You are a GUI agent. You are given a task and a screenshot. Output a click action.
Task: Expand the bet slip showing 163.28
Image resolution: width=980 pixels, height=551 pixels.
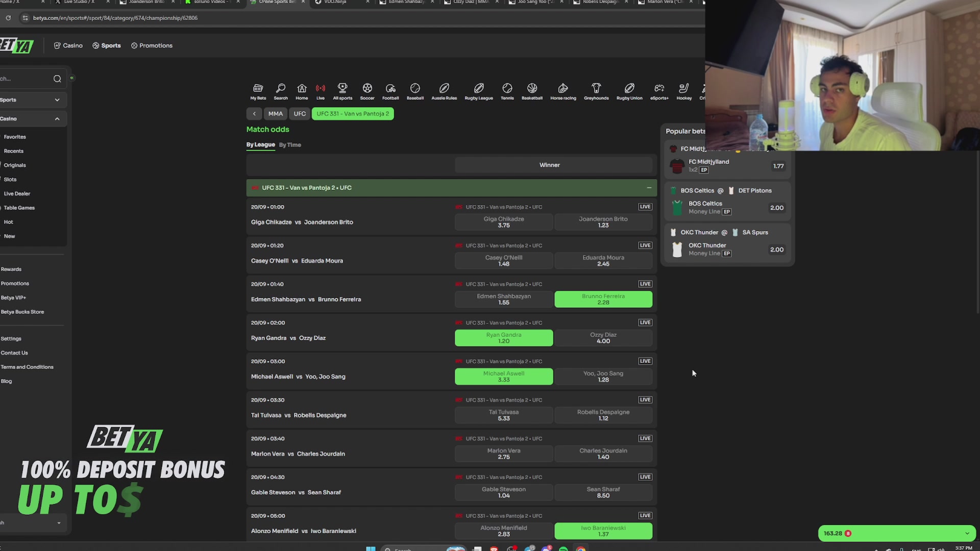tap(897, 533)
